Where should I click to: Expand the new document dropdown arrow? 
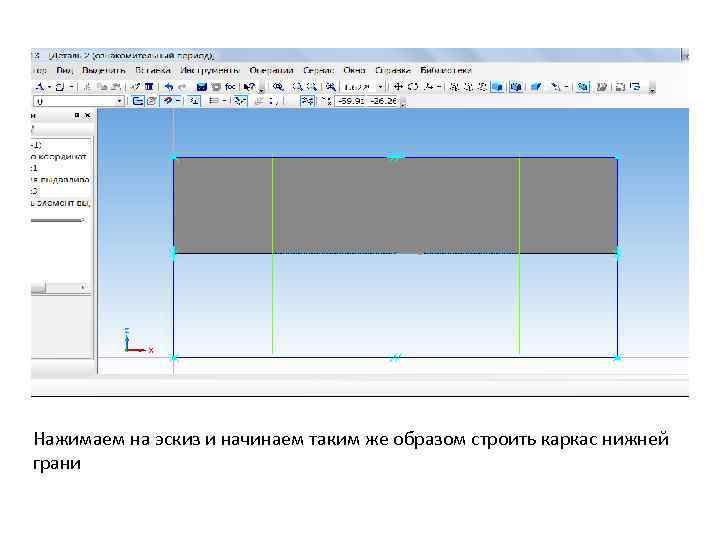71,86
